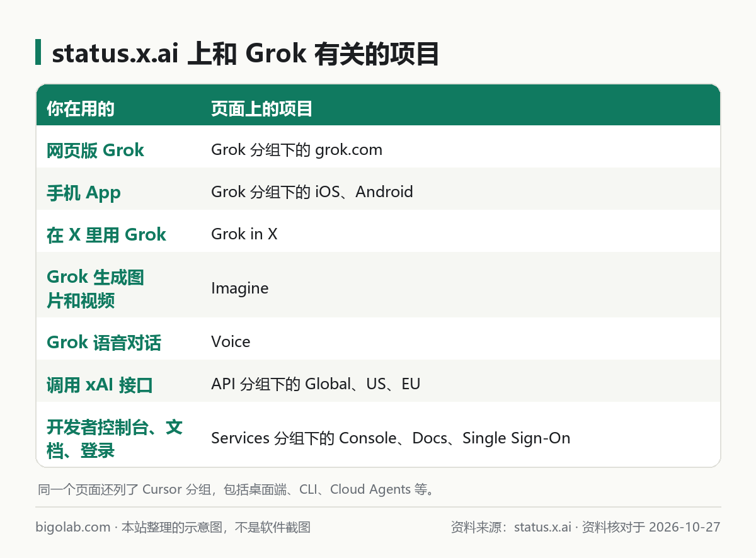Select the row label "在 X 里用 Grok"
The height and width of the screenshot is (558, 756).
pos(106,234)
